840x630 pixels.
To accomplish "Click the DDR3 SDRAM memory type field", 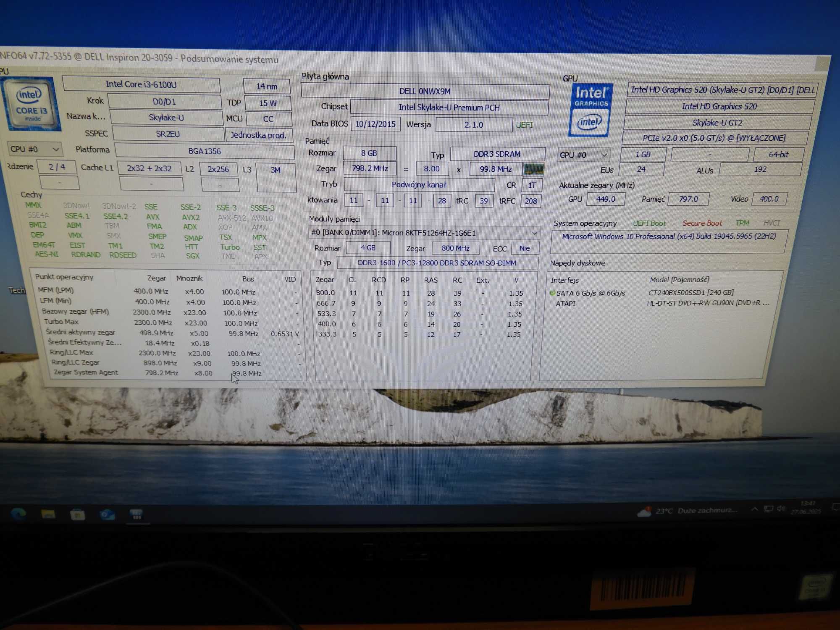I will [x=497, y=154].
